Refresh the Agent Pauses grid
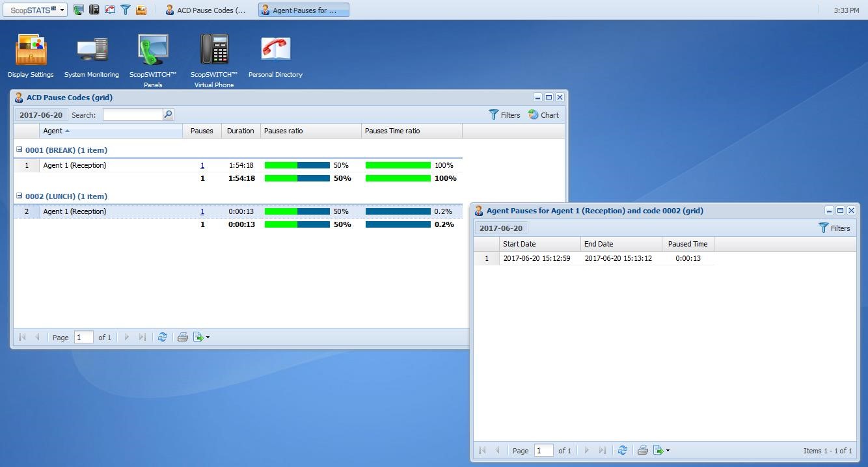This screenshot has height=467, width=868. point(623,450)
